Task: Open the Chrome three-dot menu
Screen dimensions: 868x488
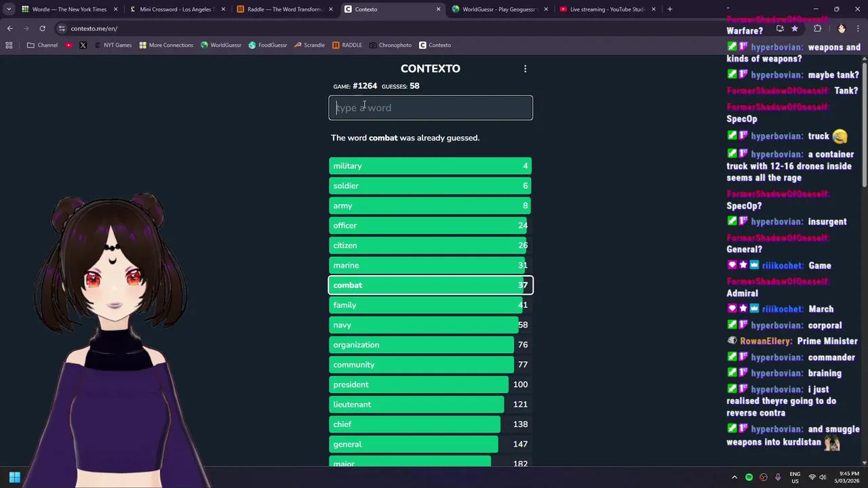Action: (x=859, y=28)
